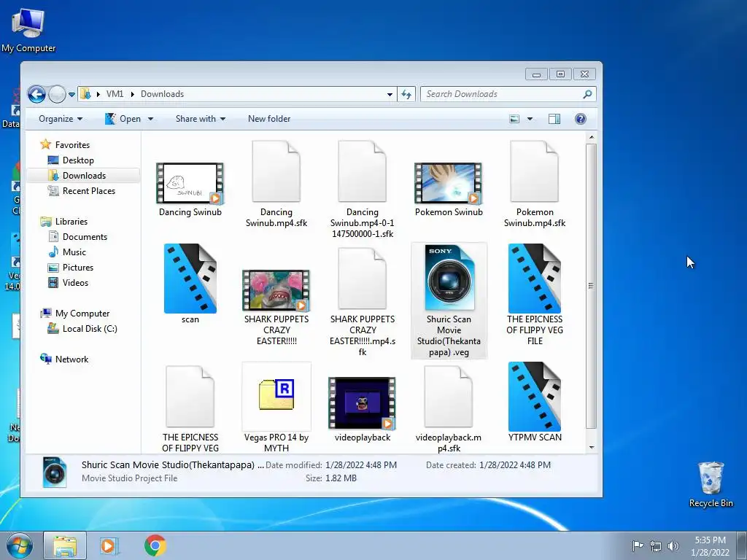Toggle the preview pane button
747x560 pixels.
pos(554,119)
